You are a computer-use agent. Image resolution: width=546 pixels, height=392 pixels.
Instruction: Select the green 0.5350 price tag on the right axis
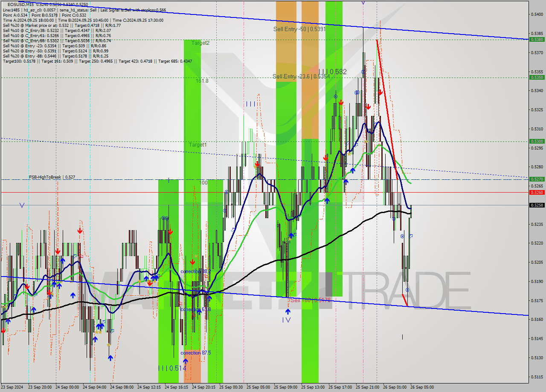(x=537, y=78)
